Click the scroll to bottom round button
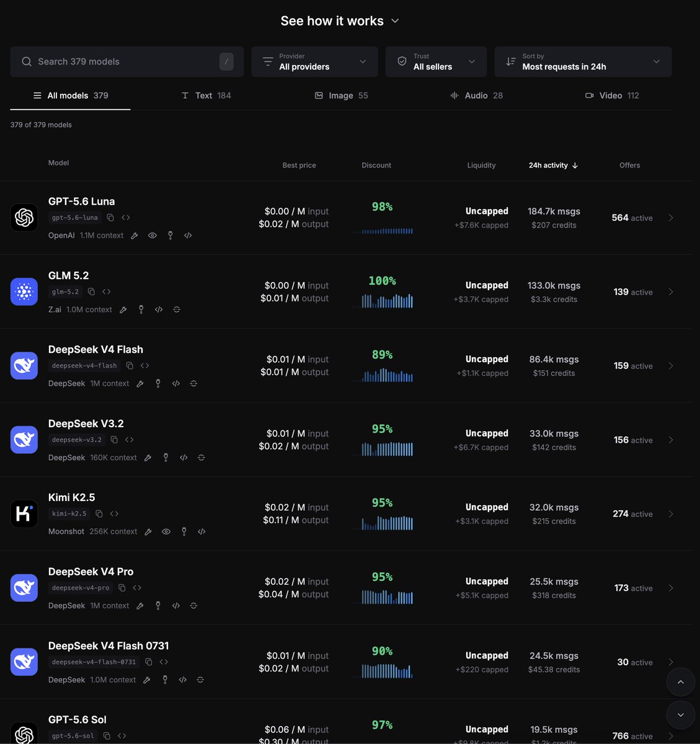Screen dimensions: 700x744 pos(680,715)
